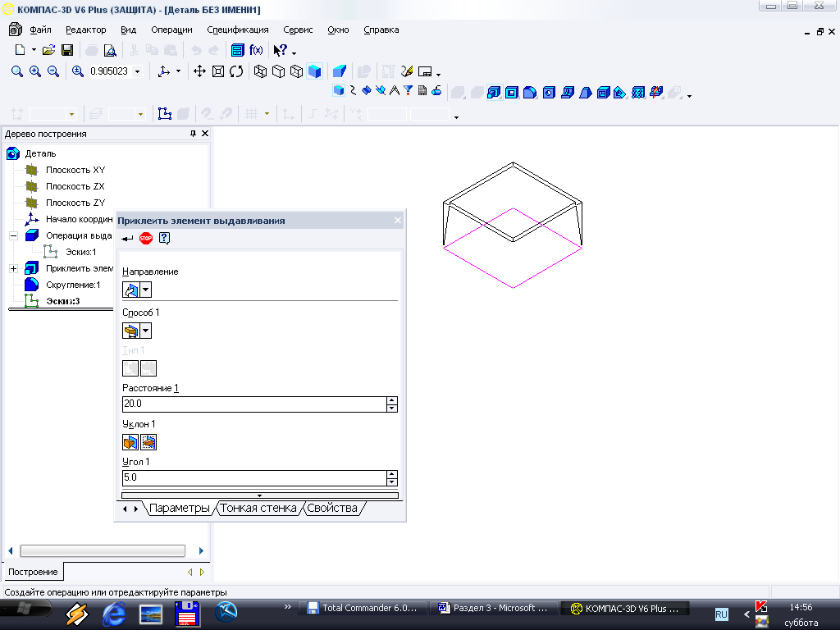The height and width of the screenshot is (630, 840).
Task: Select the hole operation icon
Action: point(549,93)
